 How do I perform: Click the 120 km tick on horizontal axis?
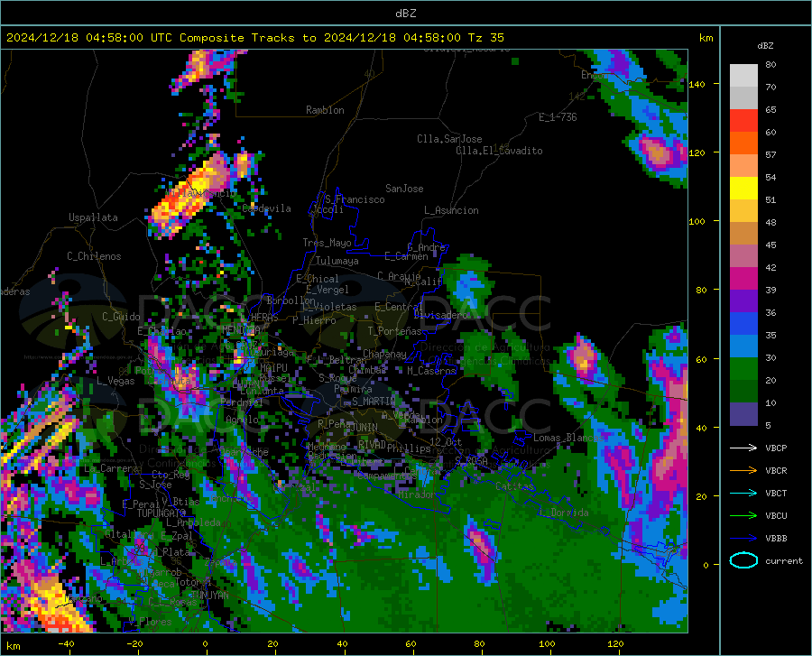[x=615, y=644]
